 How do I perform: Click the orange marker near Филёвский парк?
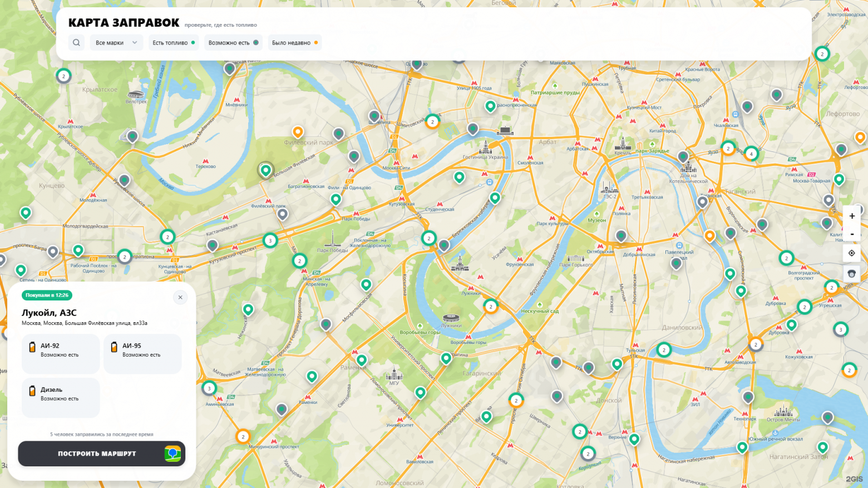pos(298,132)
